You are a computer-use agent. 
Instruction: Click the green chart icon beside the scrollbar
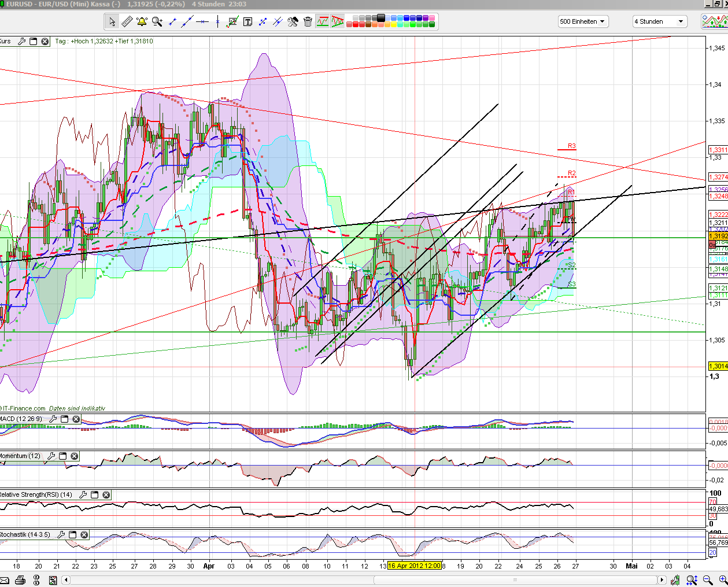click(x=675, y=580)
